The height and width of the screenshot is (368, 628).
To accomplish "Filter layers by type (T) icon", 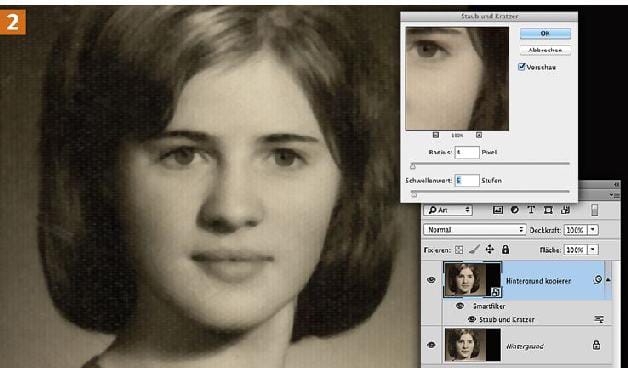I will click(x=531, y=210).
